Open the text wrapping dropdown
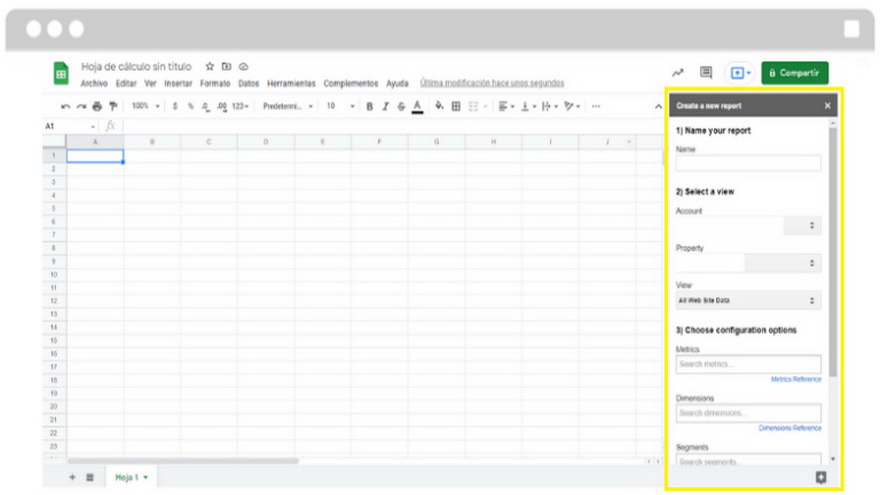Screen dimensions: 880x495 pos(549,106)
